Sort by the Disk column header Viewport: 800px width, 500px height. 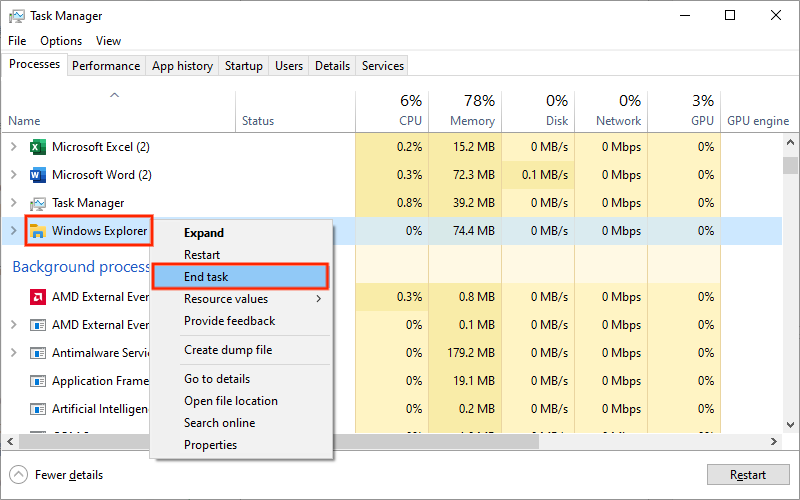(x=538, y=111)
